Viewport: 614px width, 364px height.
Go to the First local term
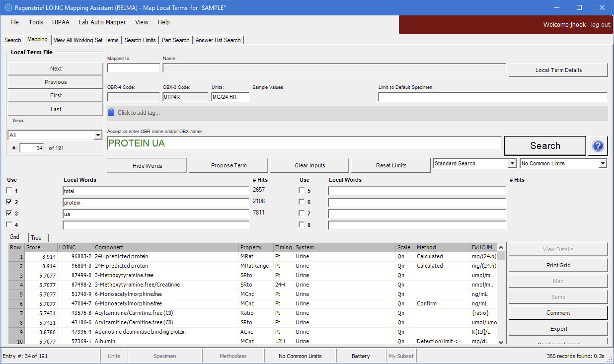coord(56,95)
